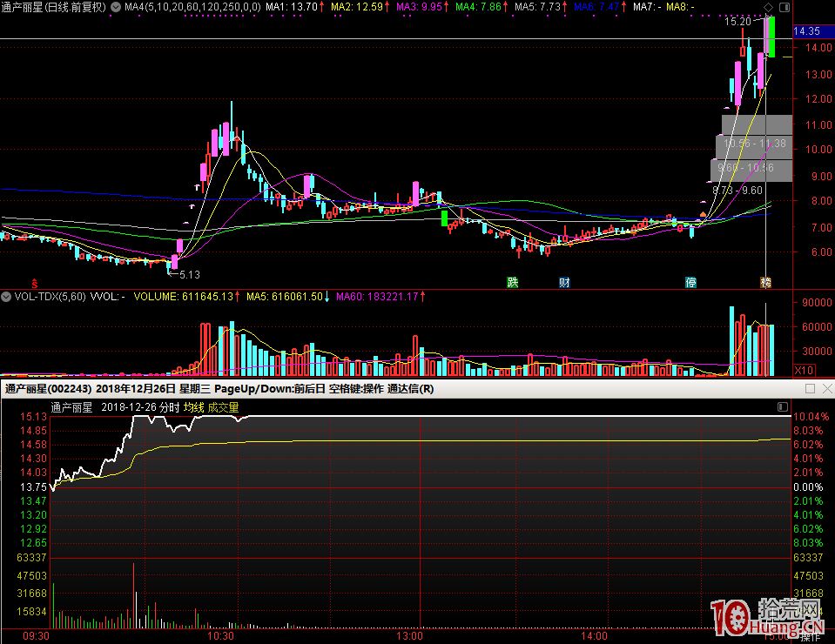Toggle the side panel icon above main chart
Image resolution: width=835 pixels, height=644 pixels.
tap(784, 7)
